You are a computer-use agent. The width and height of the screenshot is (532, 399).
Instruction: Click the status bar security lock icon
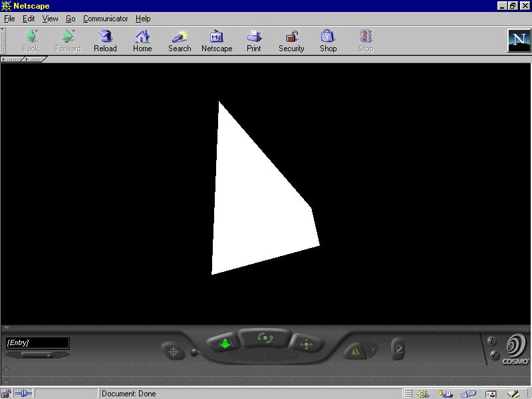point(6,394)
